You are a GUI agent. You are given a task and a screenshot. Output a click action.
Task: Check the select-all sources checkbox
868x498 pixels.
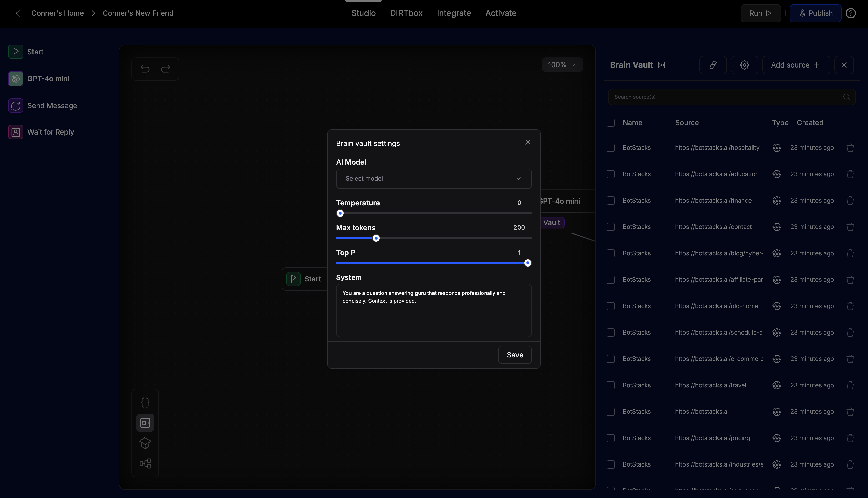[611, 122]
